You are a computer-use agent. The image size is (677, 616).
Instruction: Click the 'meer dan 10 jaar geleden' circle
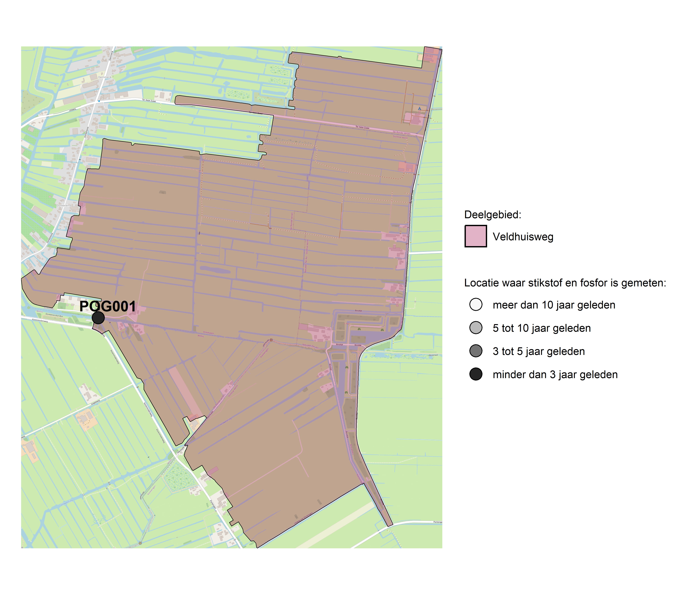[476, 304]
